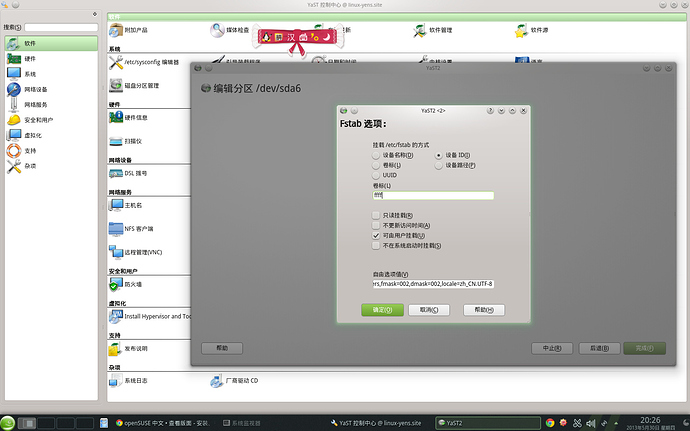Click 后退(B) in the 编辑分区 window
The width and height of the screenshot is (690, 431).
click(599, 348)
